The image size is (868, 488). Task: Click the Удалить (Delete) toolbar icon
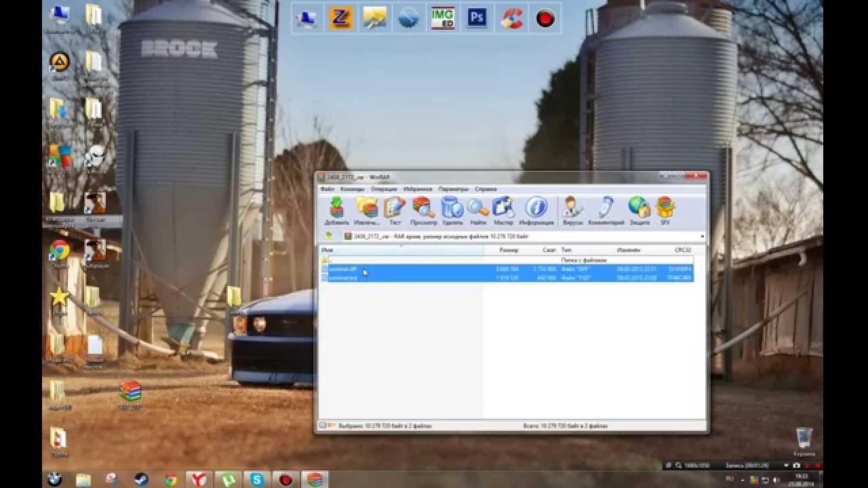click(x=452, y=211)
